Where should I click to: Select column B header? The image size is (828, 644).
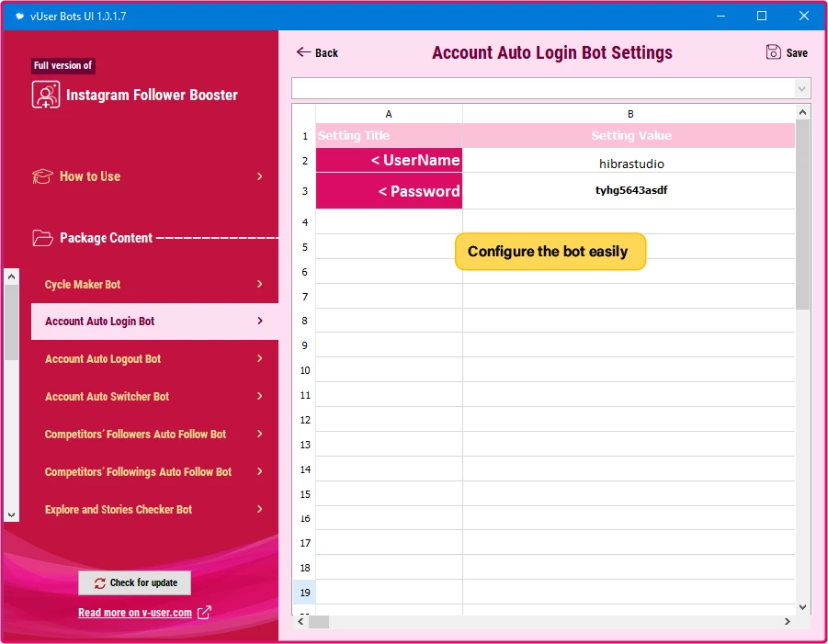pos(630,114)
